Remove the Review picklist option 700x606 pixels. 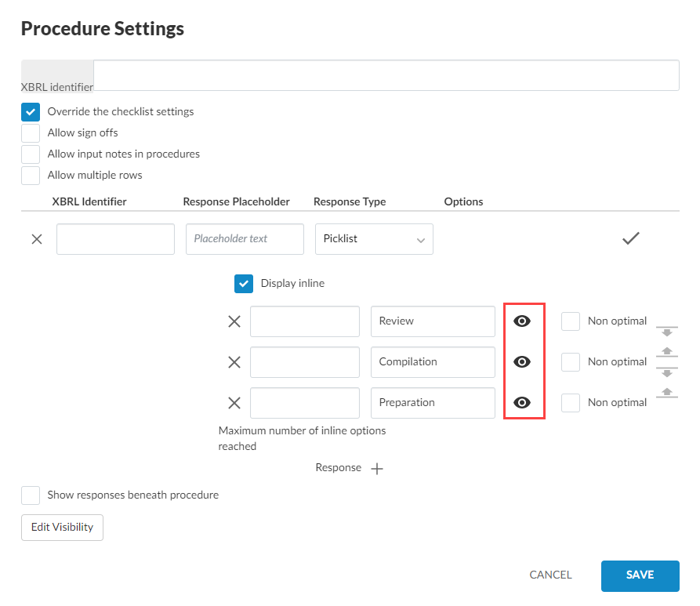pos(234,321)
